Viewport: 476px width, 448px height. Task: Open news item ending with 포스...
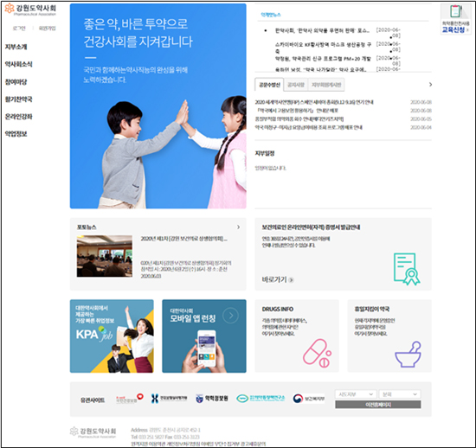click(322, 30)
